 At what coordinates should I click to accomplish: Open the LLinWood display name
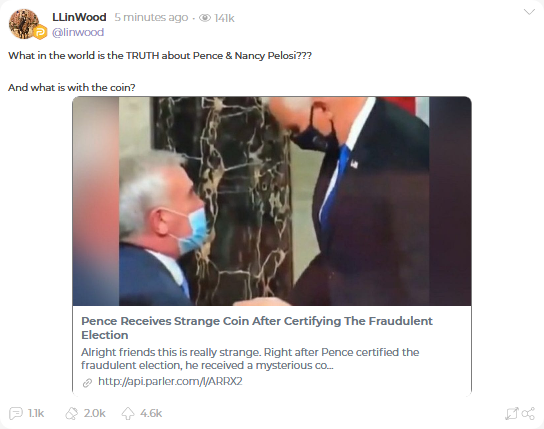coord(79,17)
